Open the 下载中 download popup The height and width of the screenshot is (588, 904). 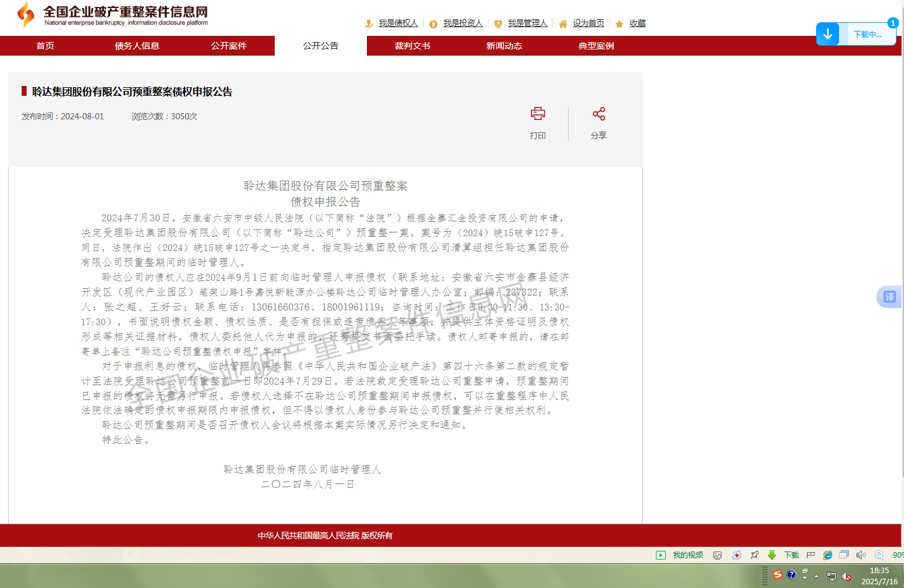pos(867,35)
